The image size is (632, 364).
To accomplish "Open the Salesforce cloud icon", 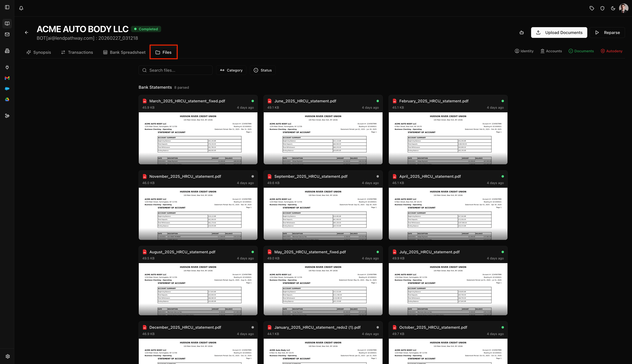I will coord(7,89).
